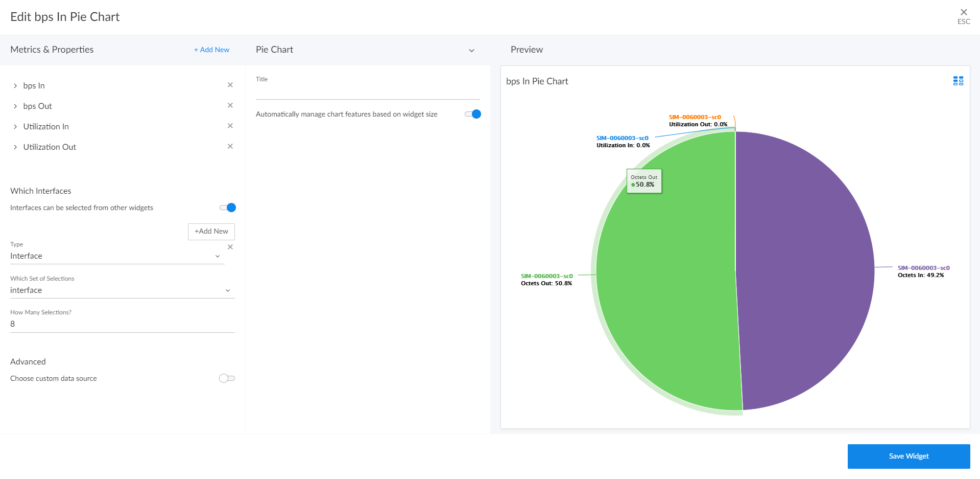Click the purple Octets In pie slice
Viewport: 980px width, 479px height.
[x=807, y=271]
